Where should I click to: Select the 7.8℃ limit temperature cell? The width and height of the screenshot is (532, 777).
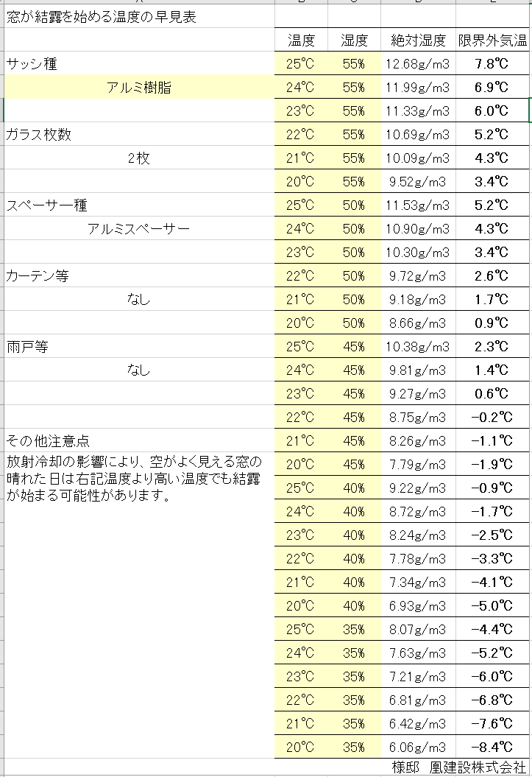(x=492, y=63)
